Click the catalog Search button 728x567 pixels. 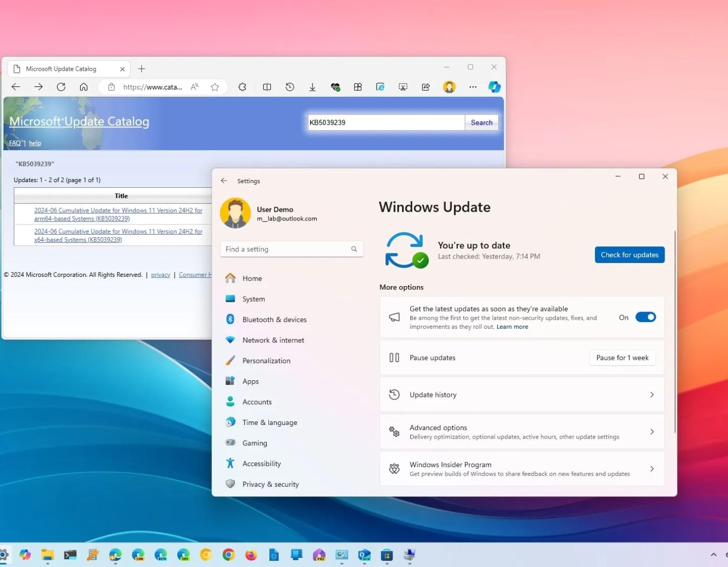point(482,123)
